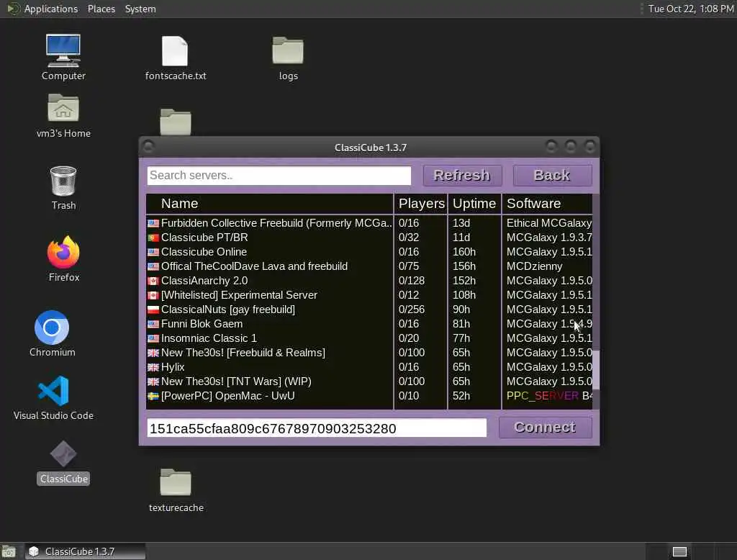The height and width of the screenshot is (560, 737).
Task: Click the Applications menu logo icon
Action: coord(13,9)
